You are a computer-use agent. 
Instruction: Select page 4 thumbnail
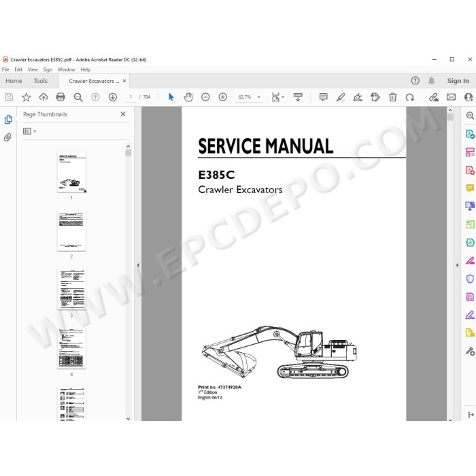[71, 348]
